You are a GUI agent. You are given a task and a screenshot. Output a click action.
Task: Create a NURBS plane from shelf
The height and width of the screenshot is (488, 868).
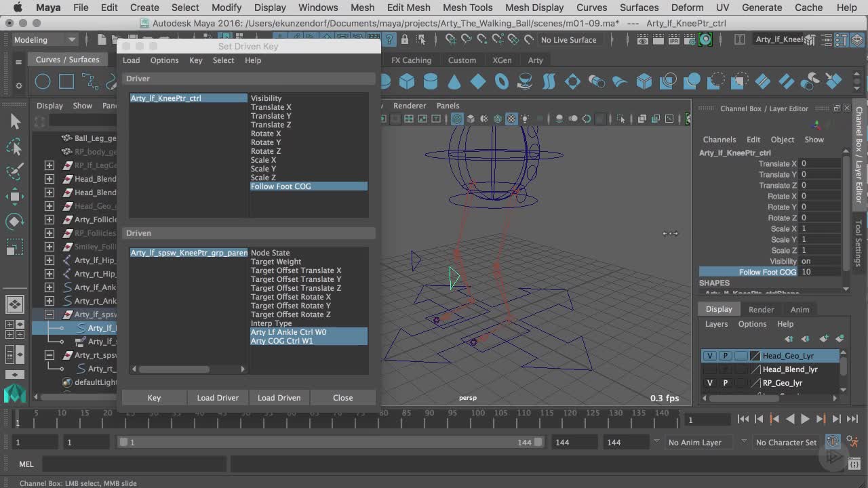pyautogui.click(x=478, y=82)
